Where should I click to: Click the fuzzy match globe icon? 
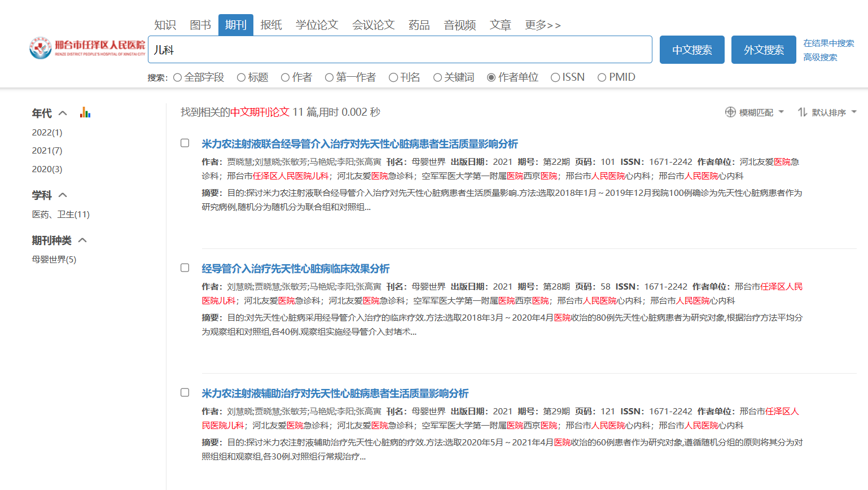730,112
